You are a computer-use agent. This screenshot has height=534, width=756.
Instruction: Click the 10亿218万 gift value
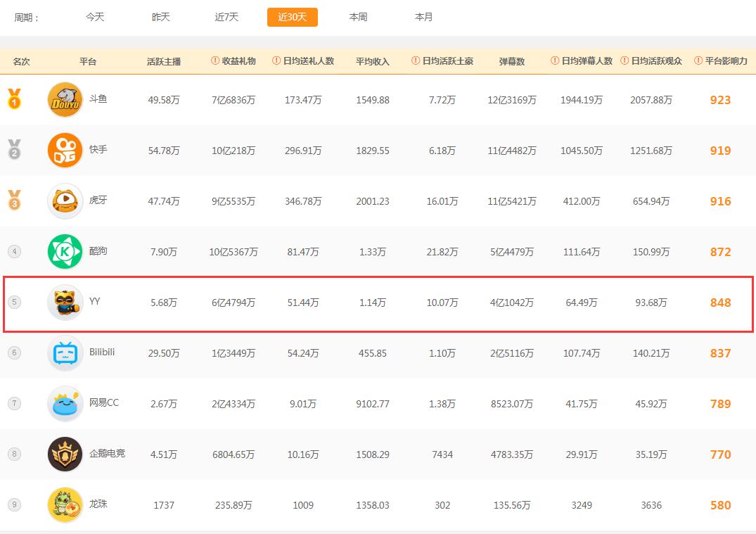tap(233, 151)
